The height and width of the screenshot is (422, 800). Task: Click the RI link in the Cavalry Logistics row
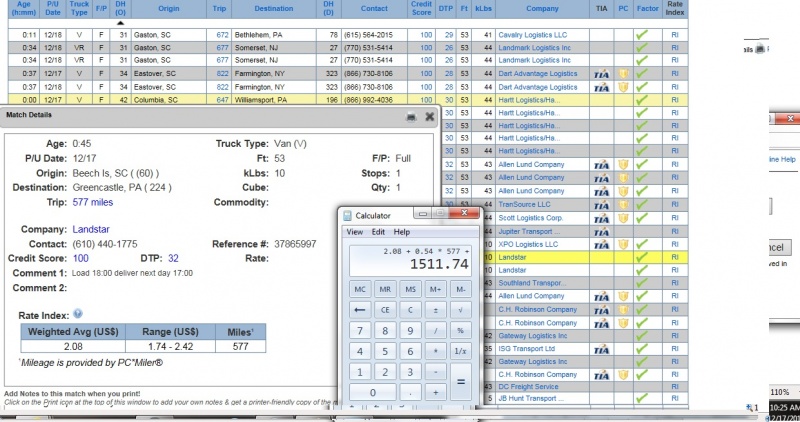(674, 35)
